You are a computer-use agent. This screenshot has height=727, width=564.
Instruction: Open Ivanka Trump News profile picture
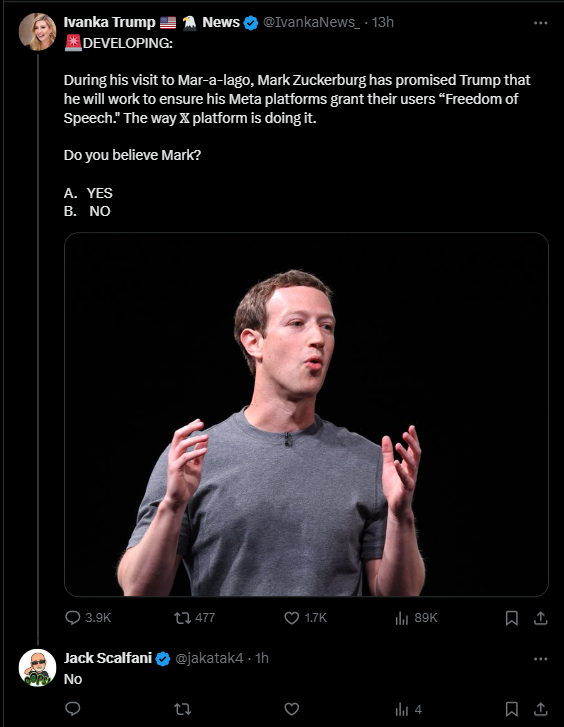click(38, 32)
